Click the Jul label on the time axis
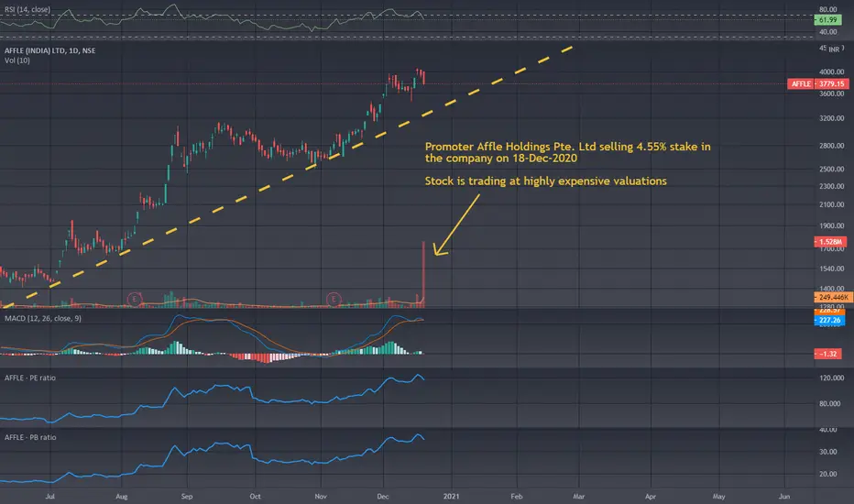This screenshot has height=504, width=854. pyautogui.click(x=50, y=497)
